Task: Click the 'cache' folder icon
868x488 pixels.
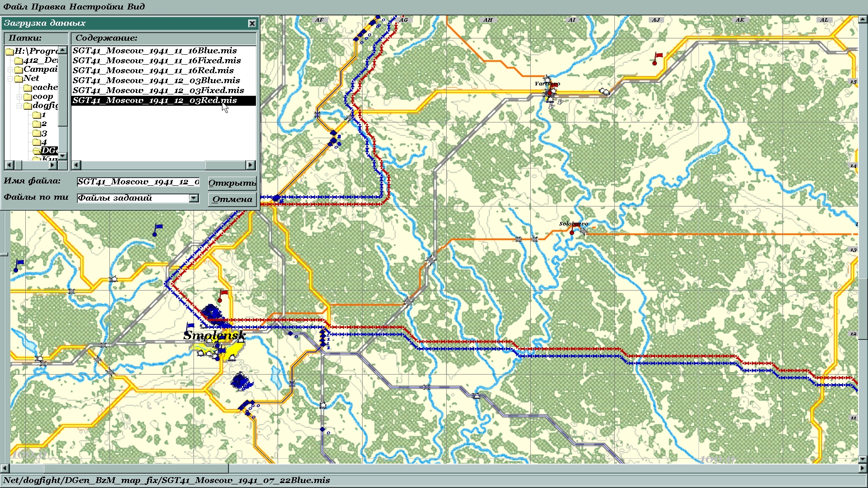Action: (x=28, y=88)
